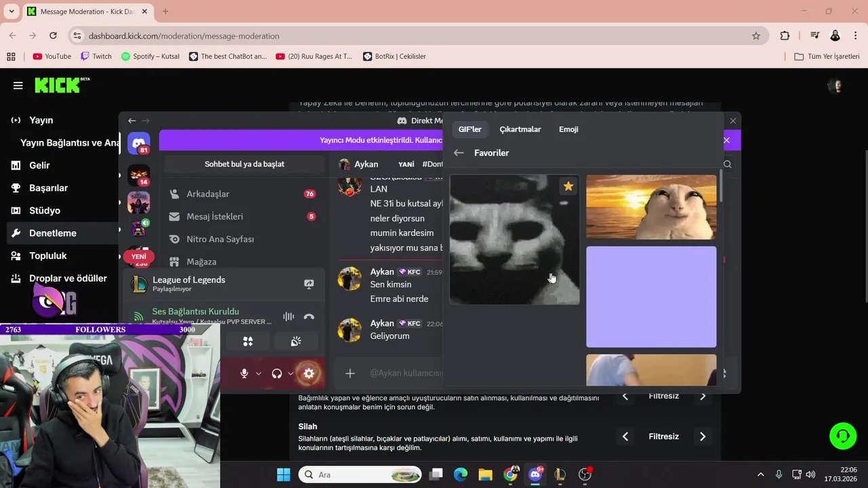The width and height of the screenshot is (868, 488).
Task: Open Stüdyo in Kick sidebar
Action: click(45, 211)
